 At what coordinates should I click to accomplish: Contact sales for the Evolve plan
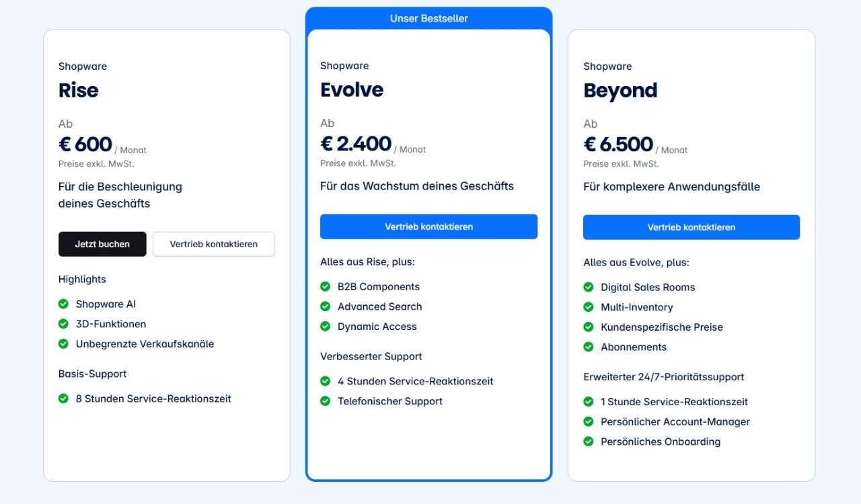tap(428, 226)
